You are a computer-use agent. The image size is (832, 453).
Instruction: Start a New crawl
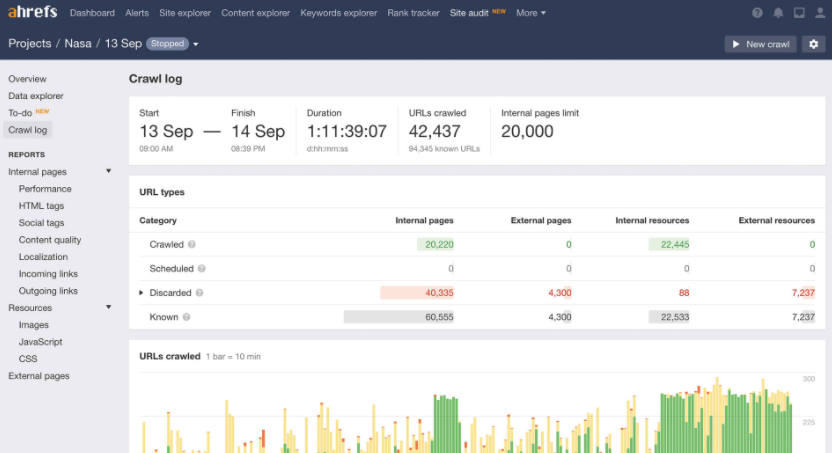click(x=760, y=44)
